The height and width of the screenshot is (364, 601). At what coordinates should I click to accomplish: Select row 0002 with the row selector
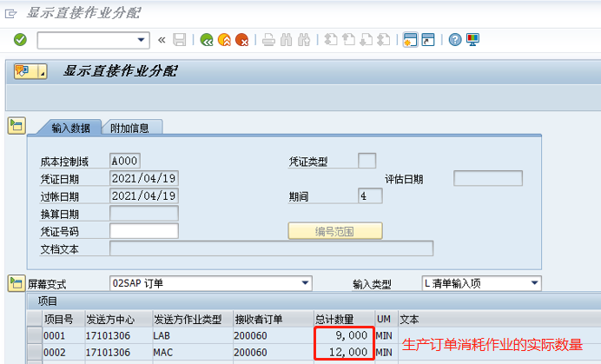coord(35,352)
